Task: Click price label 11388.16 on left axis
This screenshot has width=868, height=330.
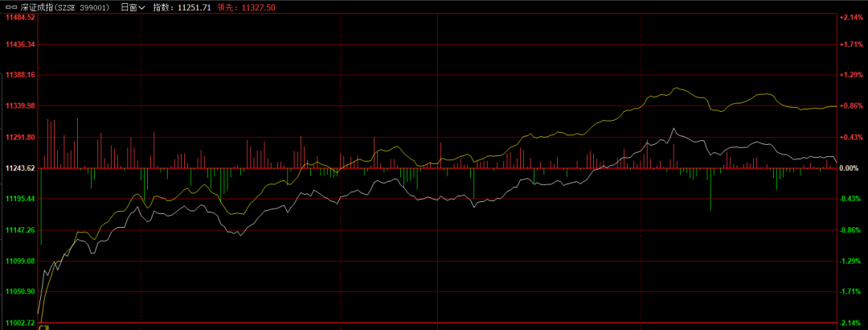Action: 20,74
